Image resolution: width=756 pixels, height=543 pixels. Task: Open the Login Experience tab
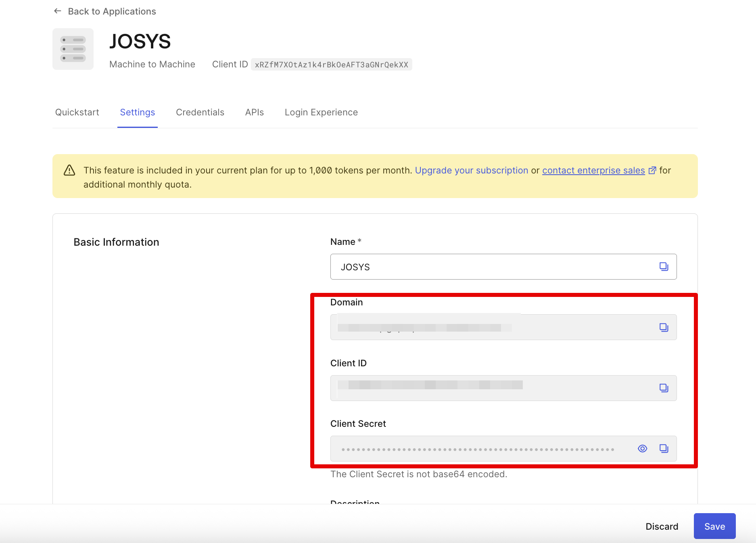[x=321, y=112]
